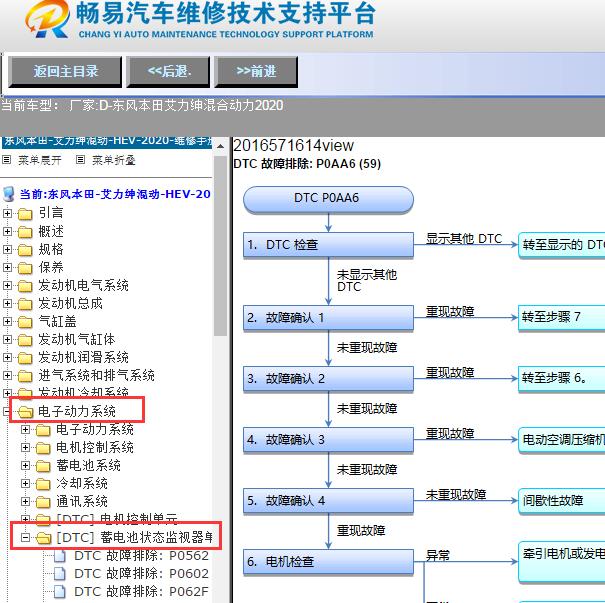Click the 菜单折叠 list icon
Screen dimensions: 605x603
[x=80, y=159]
